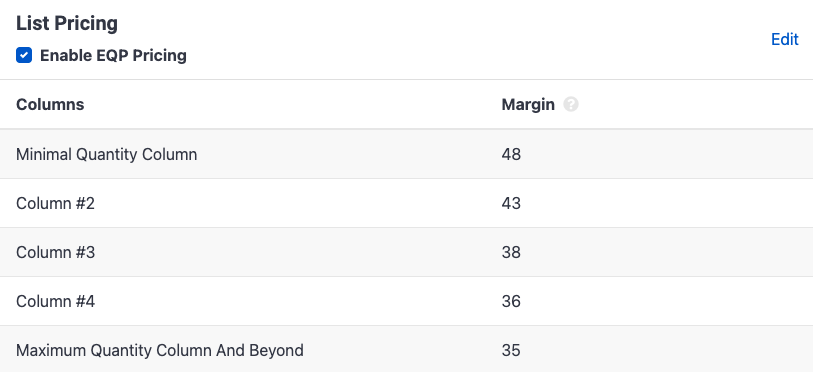The width and height of the screenshot is (813, 372).
Task: Click the Margin column header
Action: point(528,104)
